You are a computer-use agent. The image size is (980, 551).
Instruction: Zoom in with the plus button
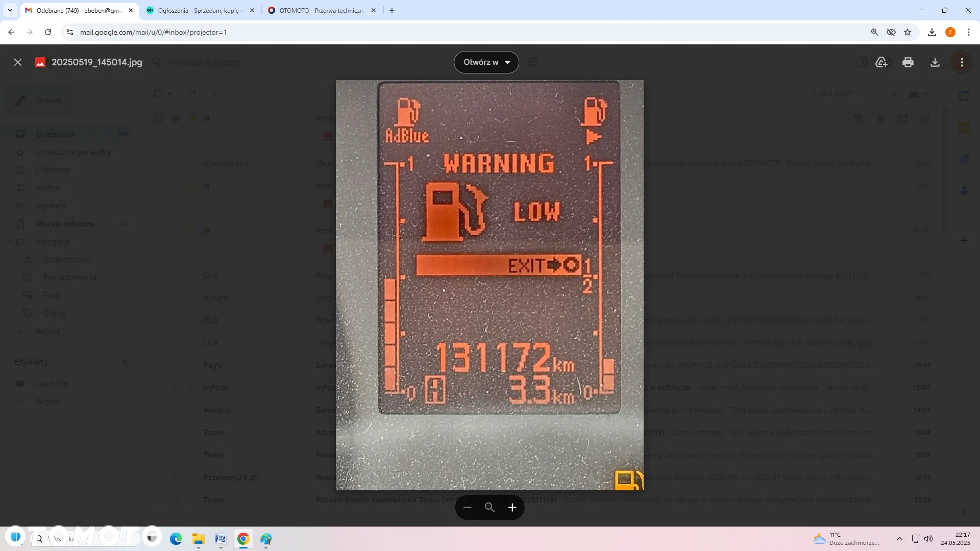(x=512, y=507)
